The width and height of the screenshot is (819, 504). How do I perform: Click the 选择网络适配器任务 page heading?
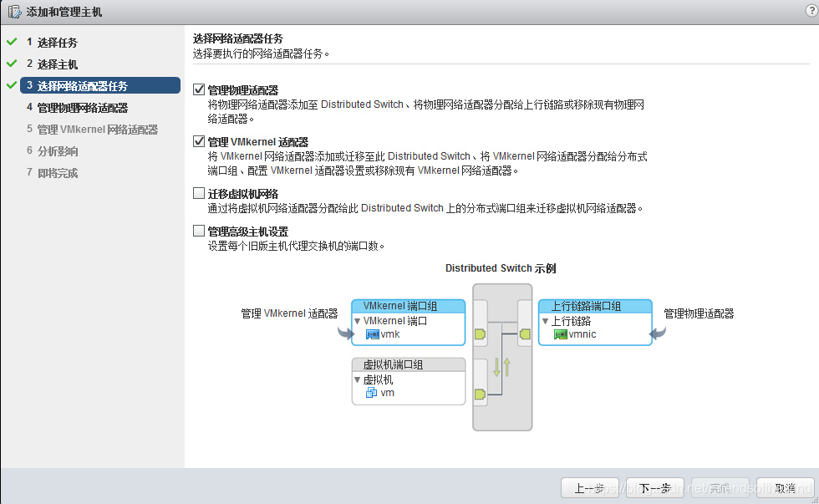(x=237, y=38)
